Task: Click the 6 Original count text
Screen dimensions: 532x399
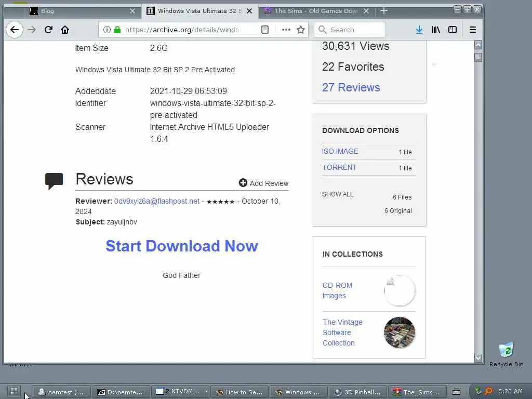Action: (398, 211)
